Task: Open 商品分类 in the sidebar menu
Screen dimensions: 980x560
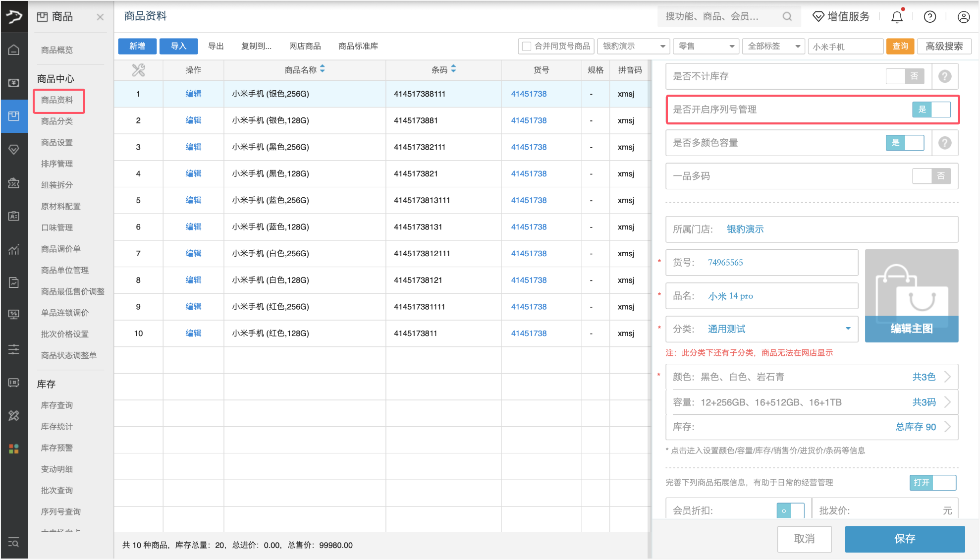Action: (x=57, y=121)
